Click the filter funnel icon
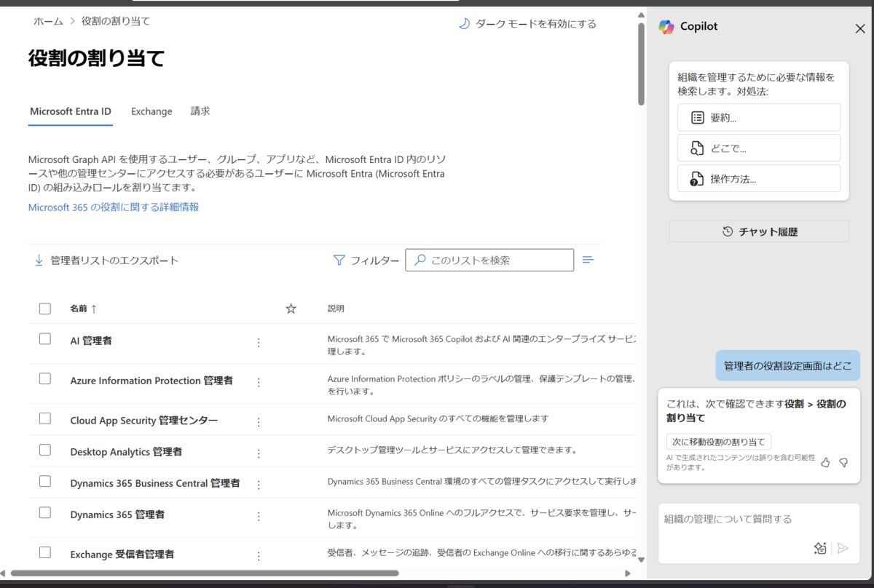 (x=339, y=260)
